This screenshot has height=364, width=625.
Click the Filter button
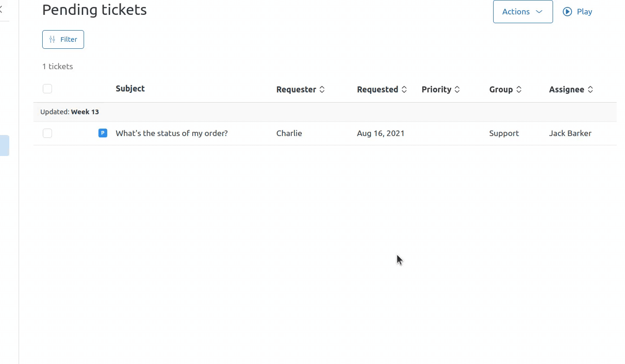63,39
